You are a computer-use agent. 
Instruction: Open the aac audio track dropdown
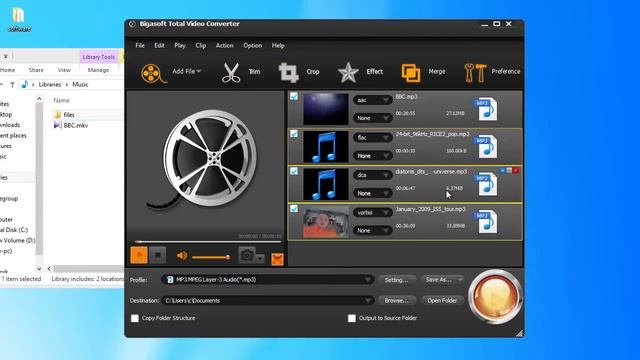coord(372,100)
